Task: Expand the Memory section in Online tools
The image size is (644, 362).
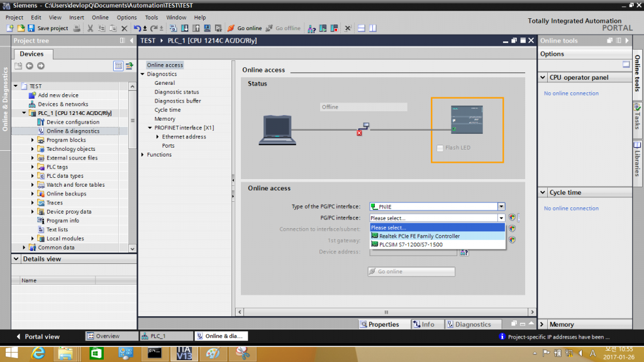Action: (x=542, y=324)
